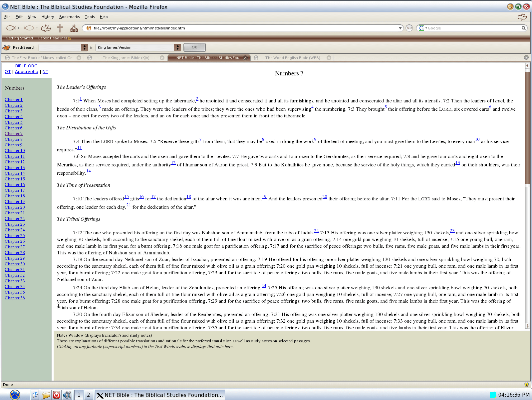Image resolution: width=532 pixels, height=400 pixels.
Task: Click the site icon in the address bar
Action: (x=89, y=28)
